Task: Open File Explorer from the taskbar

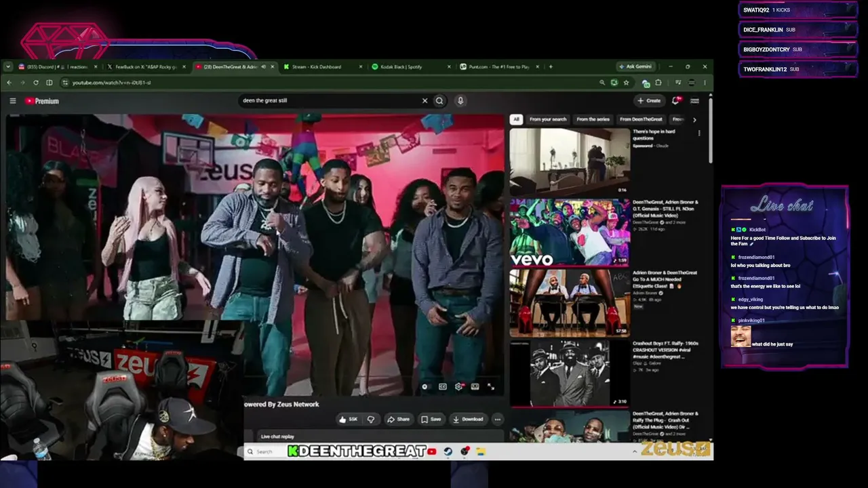Action: click(x=480, y=451)
